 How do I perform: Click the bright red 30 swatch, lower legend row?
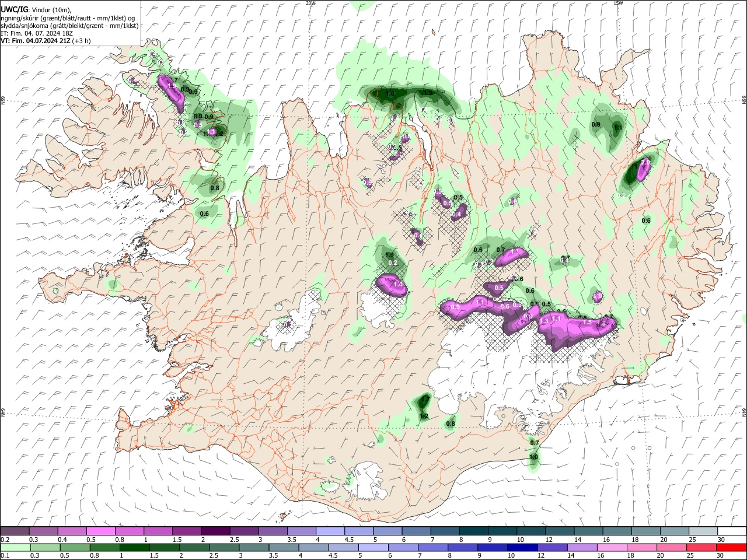click(x=732, y=547)
